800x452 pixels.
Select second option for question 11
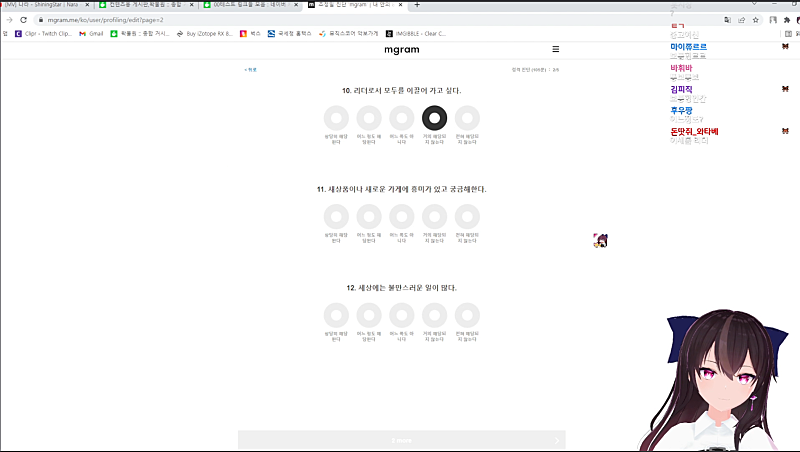coord(369,217)
